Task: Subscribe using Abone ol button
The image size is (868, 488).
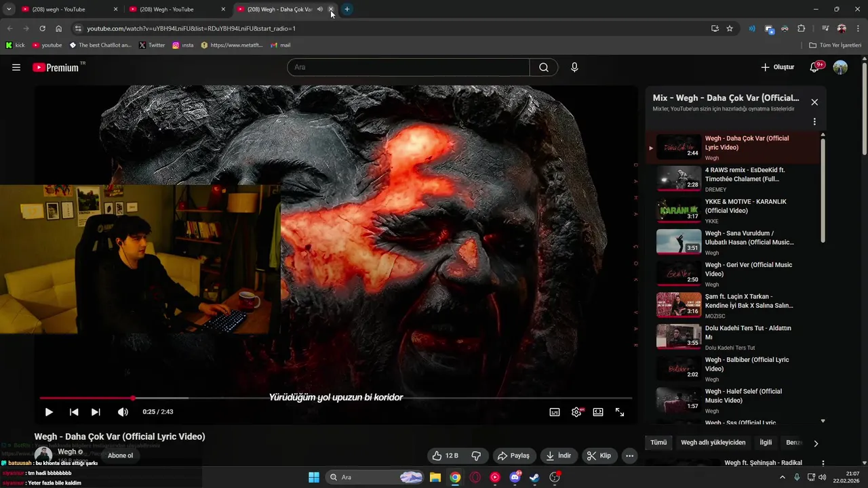Action: click(121, 455)
